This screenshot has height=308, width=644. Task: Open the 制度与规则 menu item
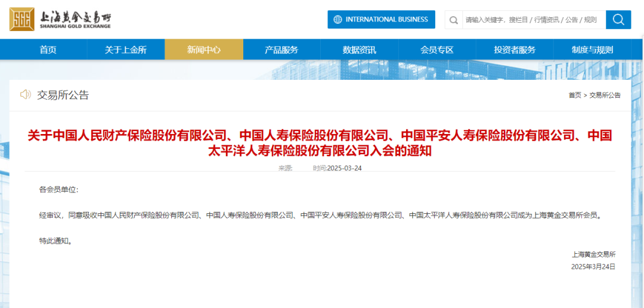[592, 49]
